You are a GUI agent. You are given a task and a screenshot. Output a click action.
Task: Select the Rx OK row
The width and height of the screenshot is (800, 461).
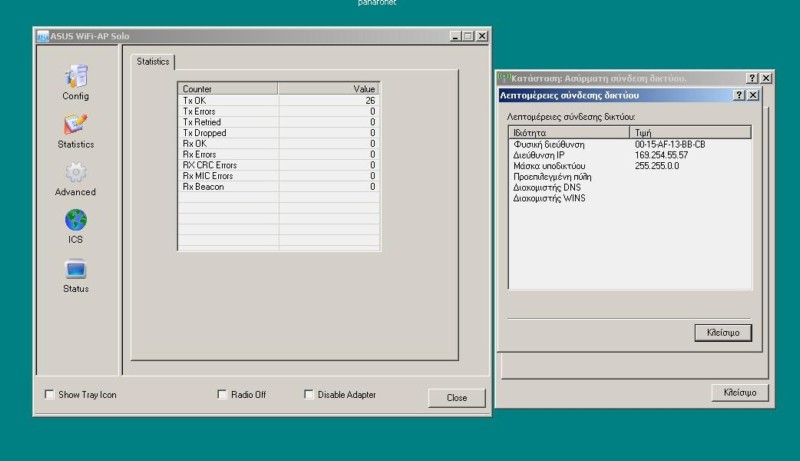coord(279,143)
